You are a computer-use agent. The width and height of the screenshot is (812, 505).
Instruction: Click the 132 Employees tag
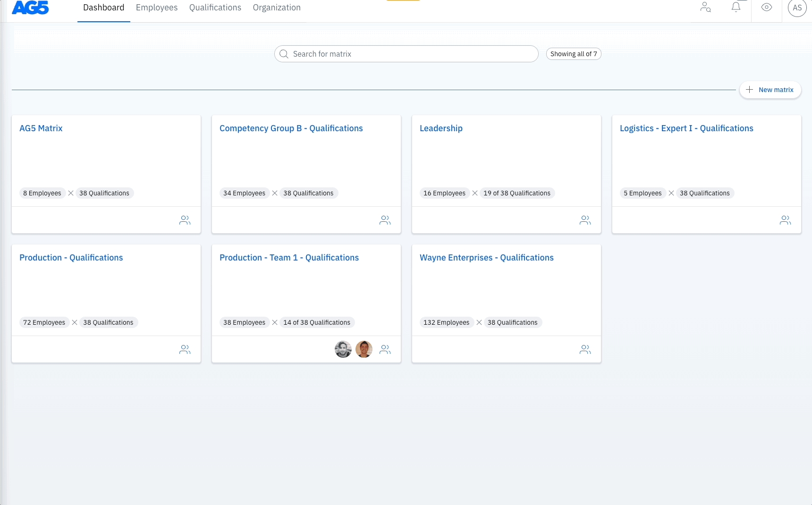point(446,322)
